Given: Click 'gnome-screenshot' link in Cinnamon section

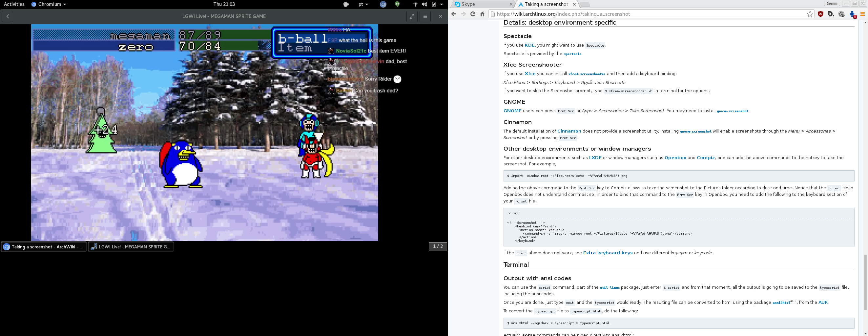Looking at the screenshot, I should [696, 132].
